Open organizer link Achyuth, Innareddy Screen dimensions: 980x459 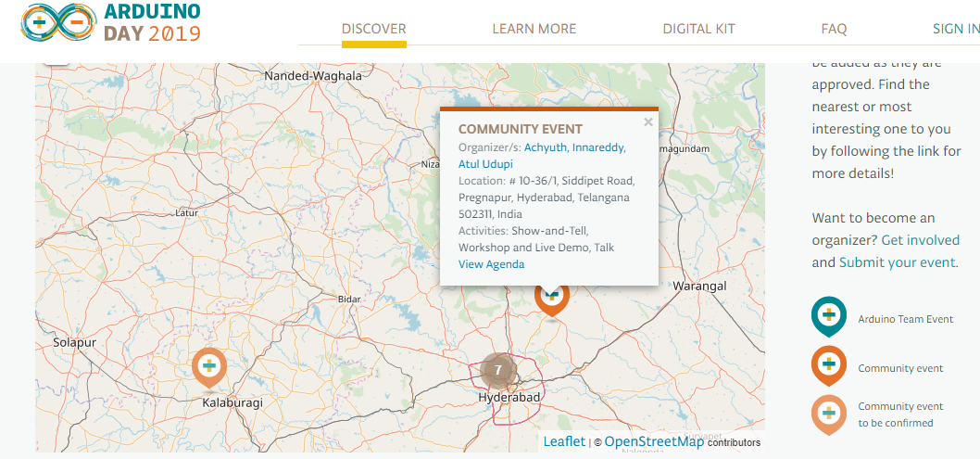click(575, 147)
